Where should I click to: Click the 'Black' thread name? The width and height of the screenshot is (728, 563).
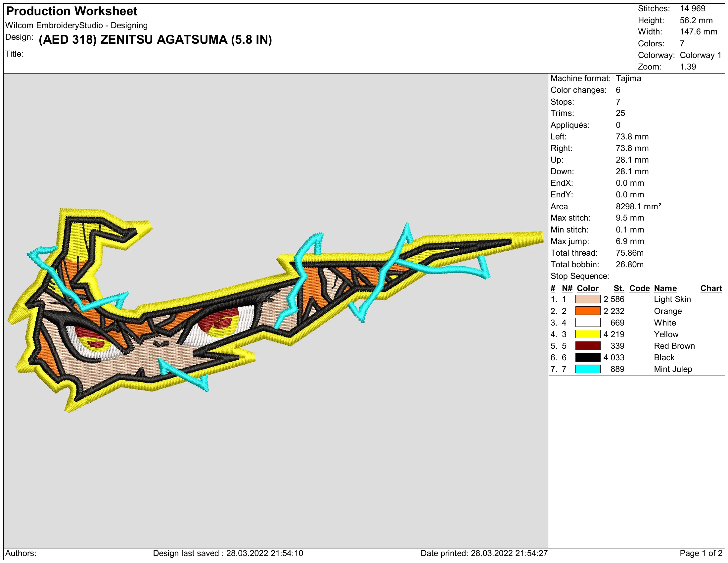coord(664,358)
